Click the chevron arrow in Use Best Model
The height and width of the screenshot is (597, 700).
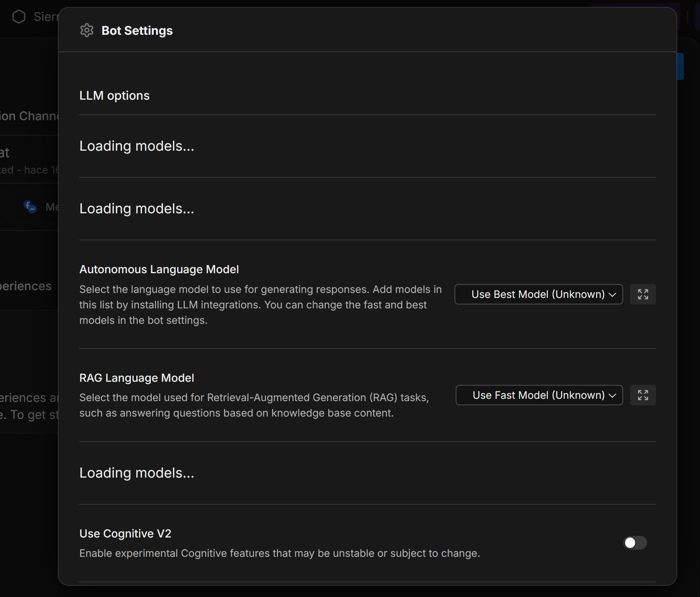pos(612,294)
